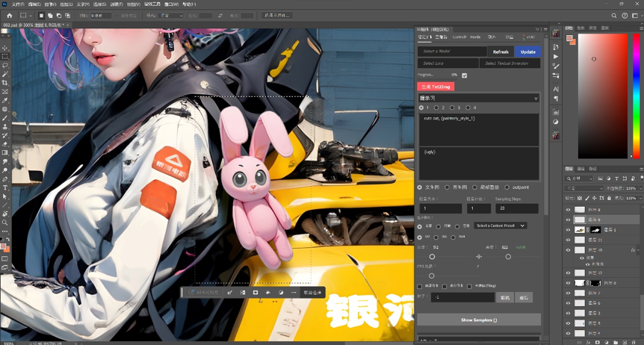This screenshot has width=644, height=345.
Task: Click the blue Update button
Action: coord(527,52)
